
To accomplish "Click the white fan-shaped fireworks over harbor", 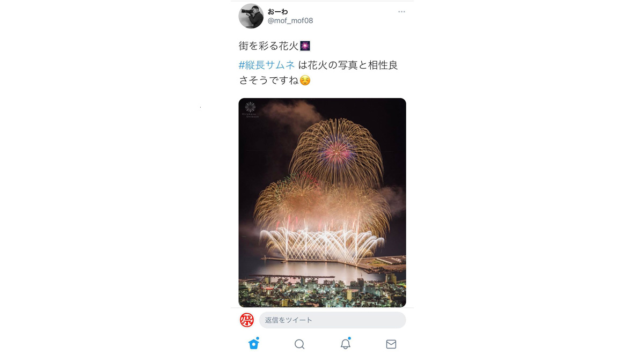I will pos(321,244).
